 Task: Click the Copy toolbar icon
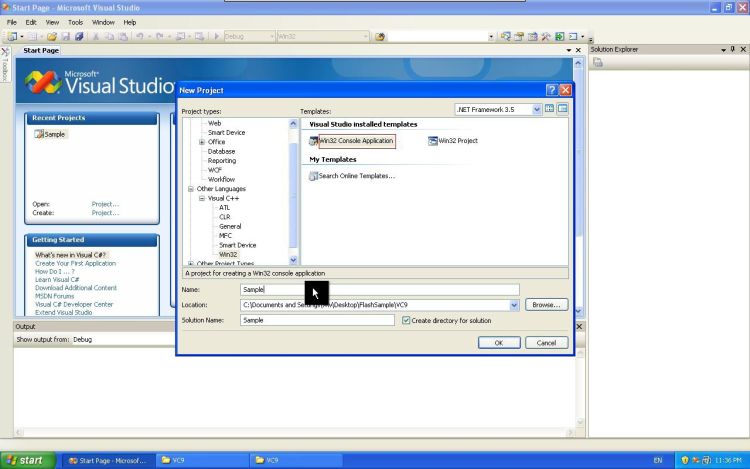110,36
